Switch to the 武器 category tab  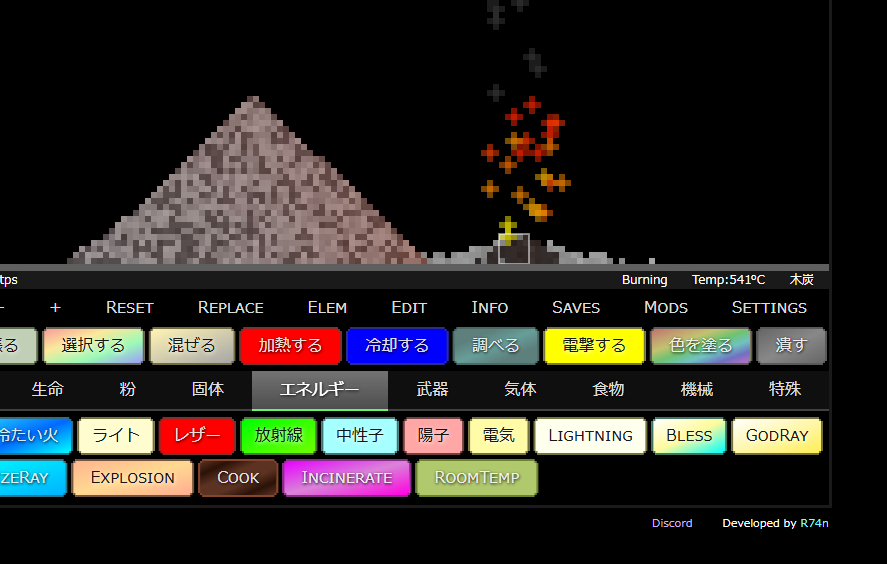pos(433,390)
